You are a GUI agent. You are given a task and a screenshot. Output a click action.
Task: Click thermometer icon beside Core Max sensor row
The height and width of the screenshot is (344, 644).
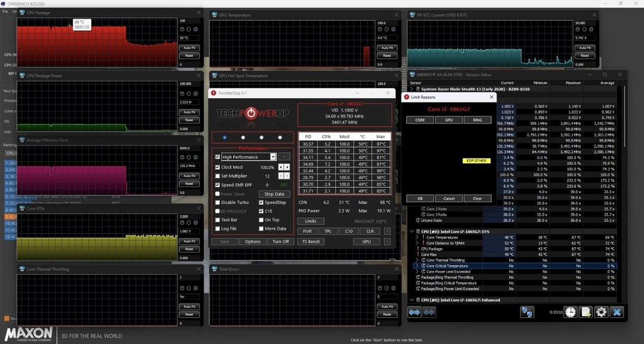418,255
